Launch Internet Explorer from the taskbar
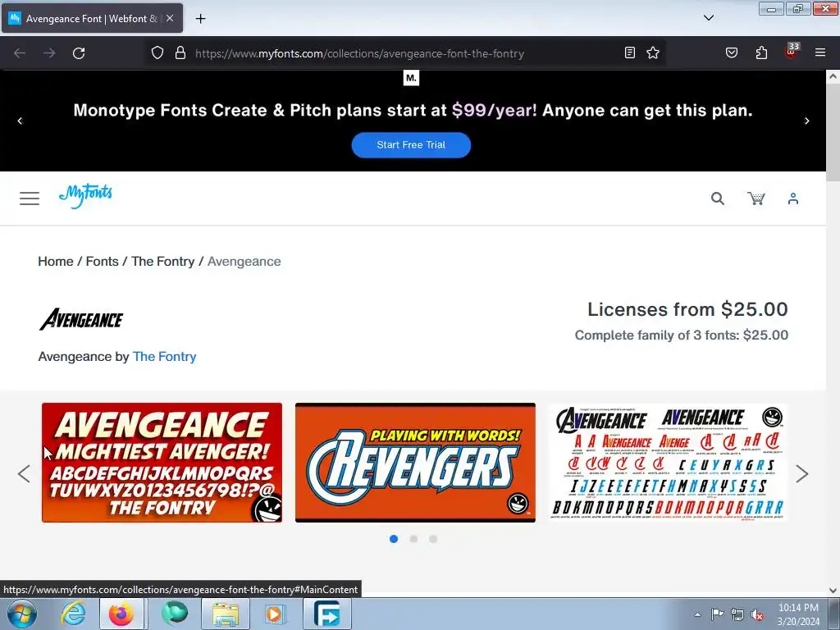840x630 pixels. pos(73,614)
